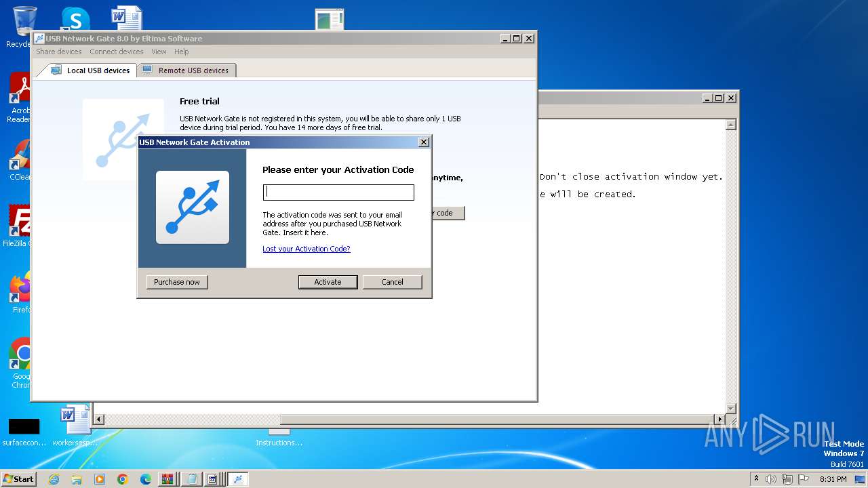Switch to Remote USB devices tab

click(x=186, y=70)
